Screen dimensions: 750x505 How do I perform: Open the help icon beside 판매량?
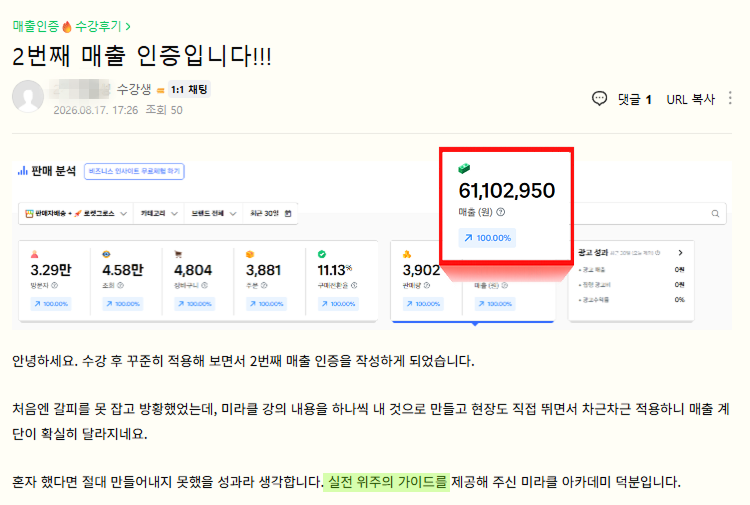(x=427, y=285)
